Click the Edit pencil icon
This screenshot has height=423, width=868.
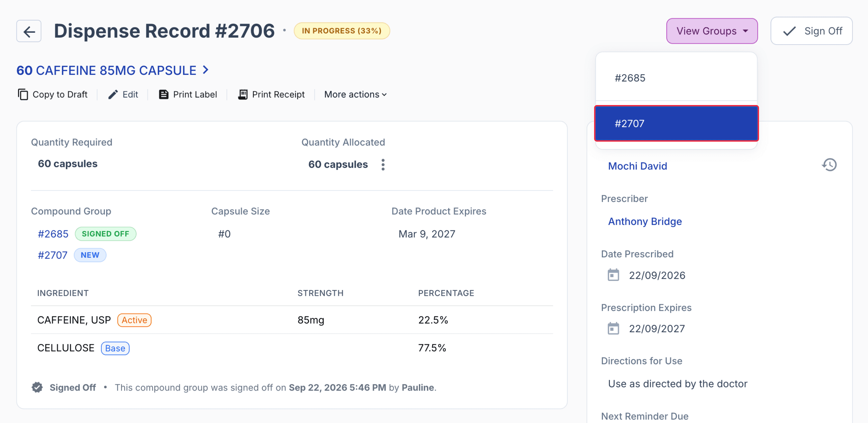click(113, 94)
